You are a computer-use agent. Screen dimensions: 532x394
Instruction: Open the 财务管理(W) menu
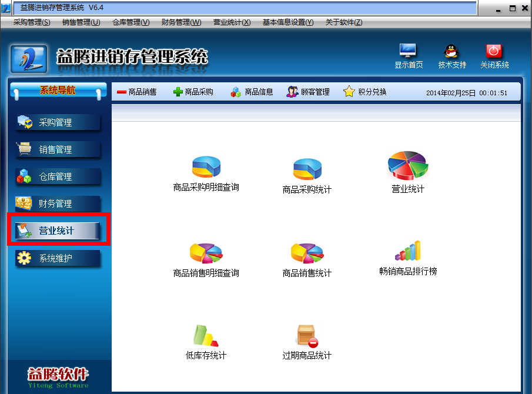point(181,22)
